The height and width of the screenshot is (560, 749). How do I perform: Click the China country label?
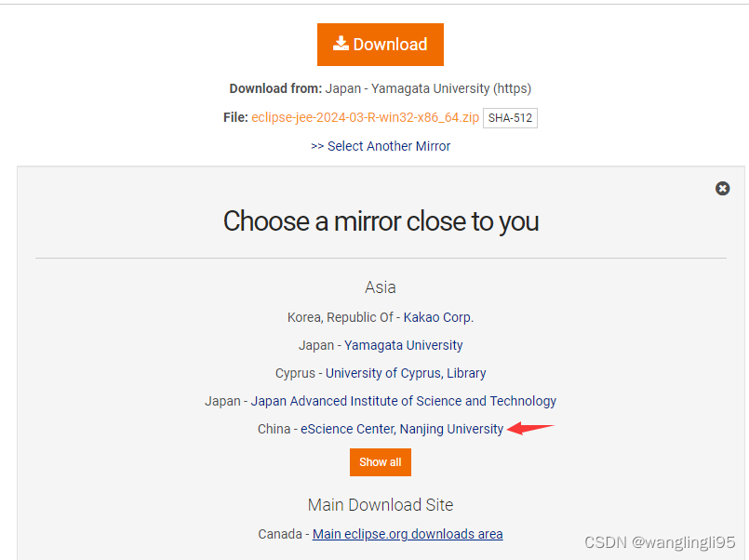click(274, 429)
